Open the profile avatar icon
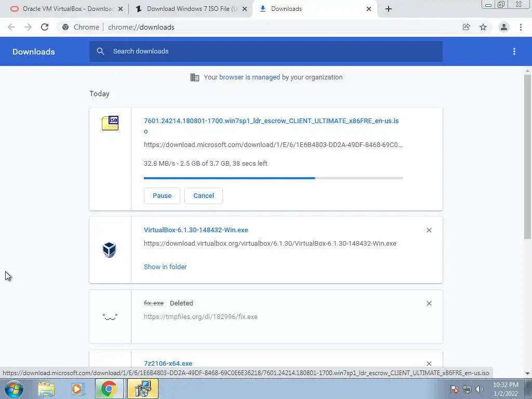The width and height of the screenshot is (532, 399). coord(504,27)
